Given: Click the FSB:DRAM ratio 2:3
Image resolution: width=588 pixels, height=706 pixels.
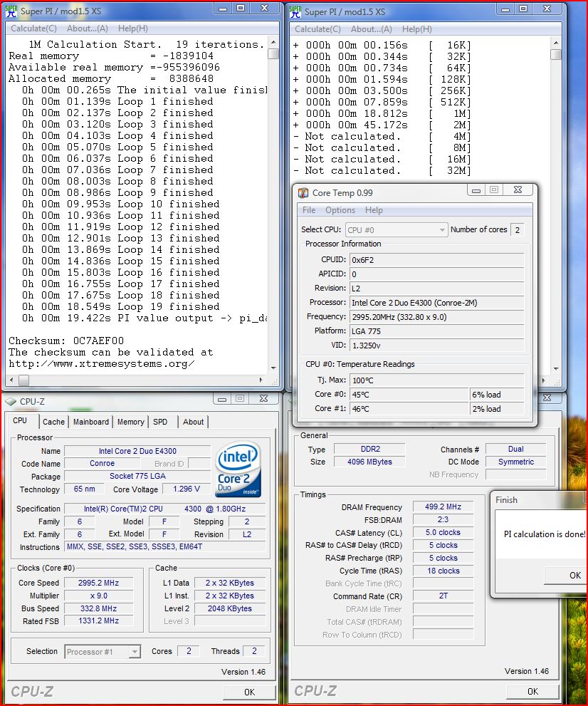Looking at the screenshot, I should [x=443, y=519].
